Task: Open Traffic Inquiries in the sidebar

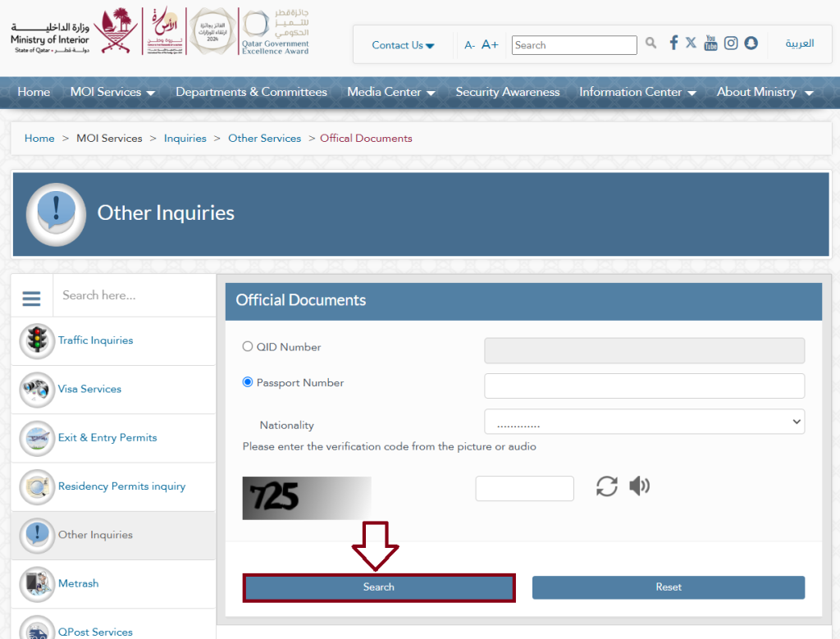Action: tap(95, 340)
